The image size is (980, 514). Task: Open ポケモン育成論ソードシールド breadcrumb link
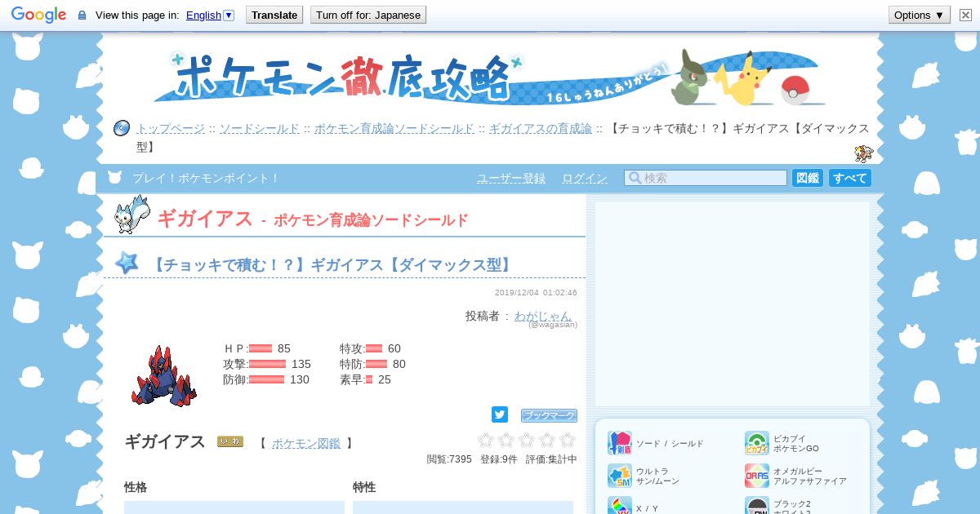pos(394,128)
